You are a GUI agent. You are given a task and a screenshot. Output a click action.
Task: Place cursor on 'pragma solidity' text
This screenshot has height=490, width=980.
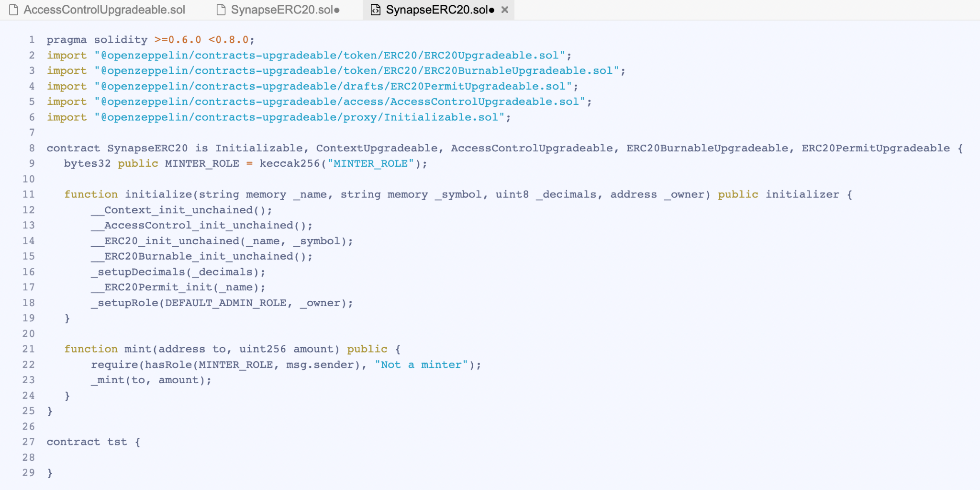(x=97, y=40)
